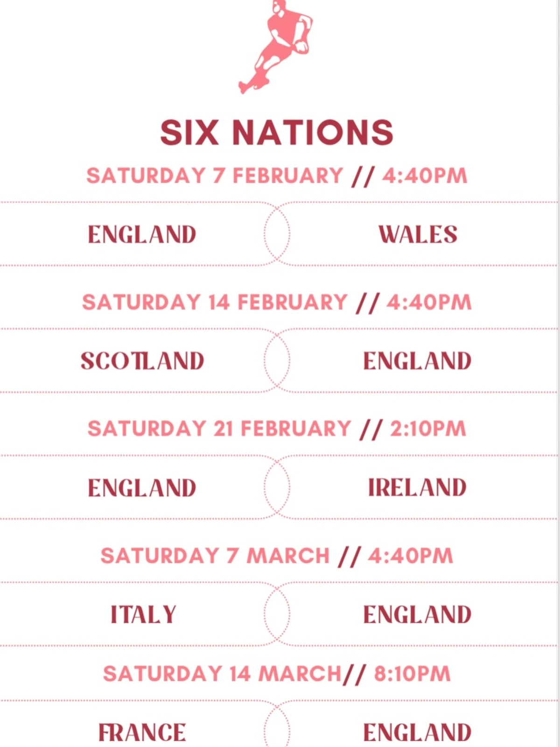Click ITALY team name
The width and height of the screenshot is (560, 747).
pyautogui.click(x=143, y=614)
